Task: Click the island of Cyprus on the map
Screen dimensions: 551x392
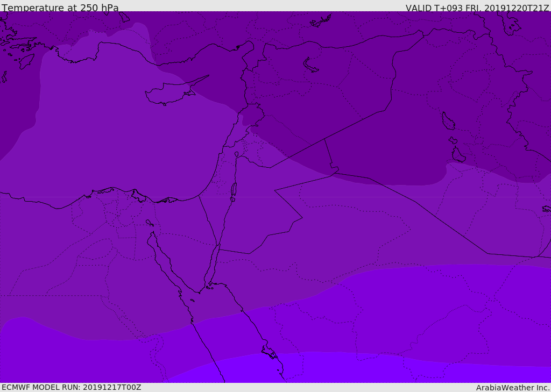Action: point(173,92)
